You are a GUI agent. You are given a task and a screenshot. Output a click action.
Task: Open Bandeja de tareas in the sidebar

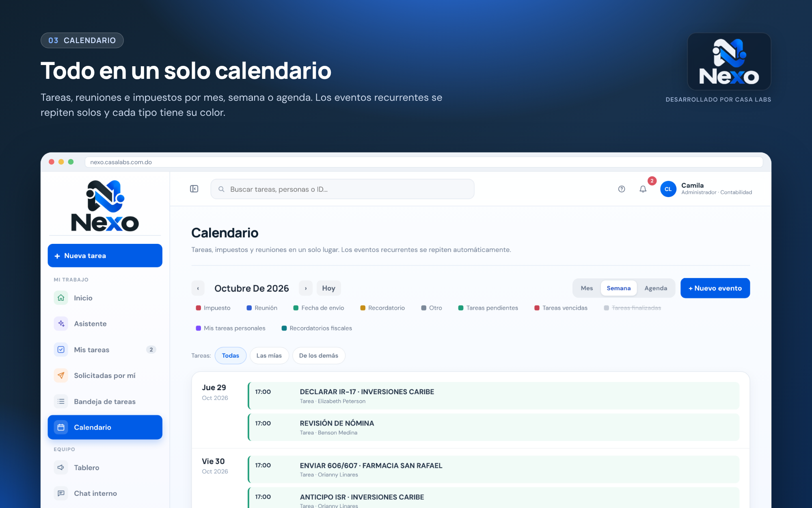pyautogui.click(x=105, y=401)
